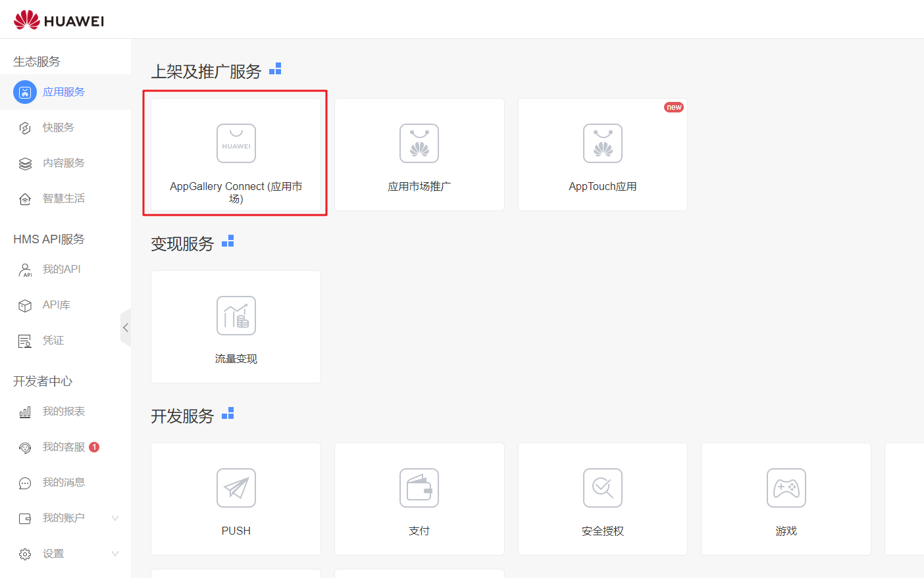Click the red new badge on AppTouch
This screenshot has width=924, height=578.
pos(674,107)
